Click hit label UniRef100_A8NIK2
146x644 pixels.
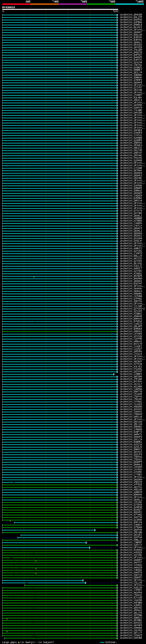(131, 331)
